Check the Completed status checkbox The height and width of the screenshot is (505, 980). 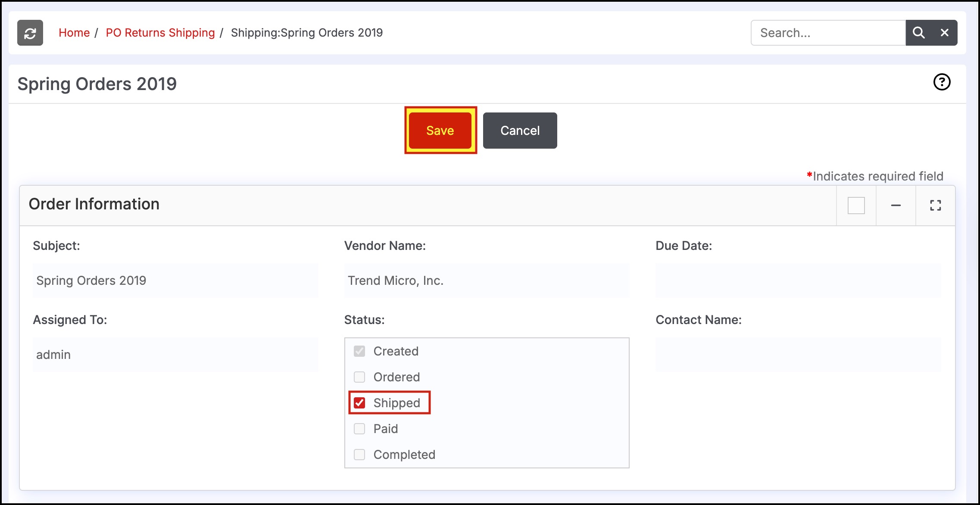(359, 455)
